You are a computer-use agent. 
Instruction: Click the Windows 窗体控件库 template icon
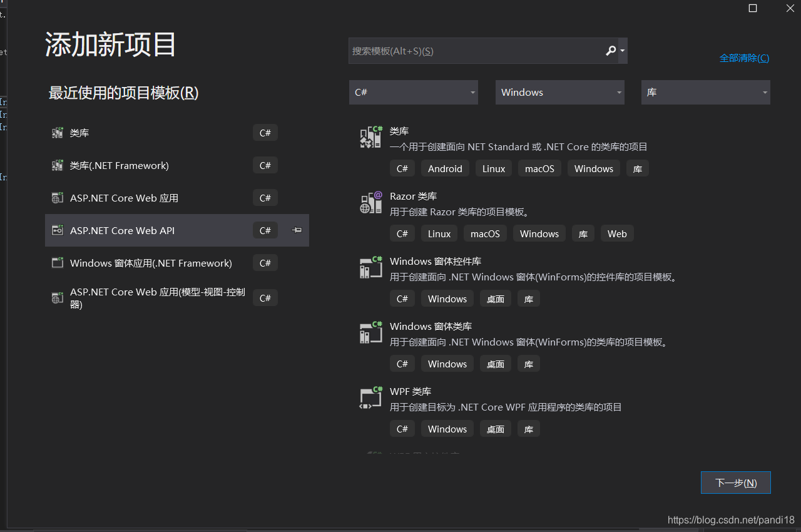point(371,267)
